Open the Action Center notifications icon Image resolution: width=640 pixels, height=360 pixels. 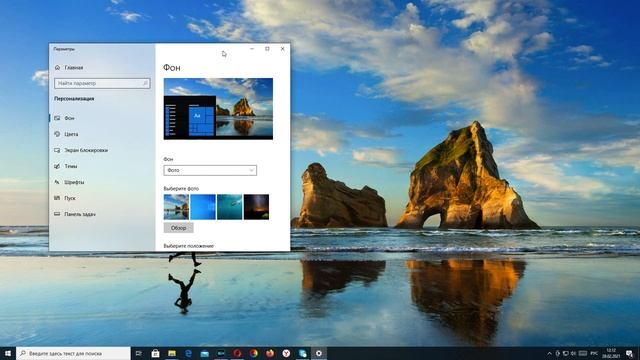point(630,353)
